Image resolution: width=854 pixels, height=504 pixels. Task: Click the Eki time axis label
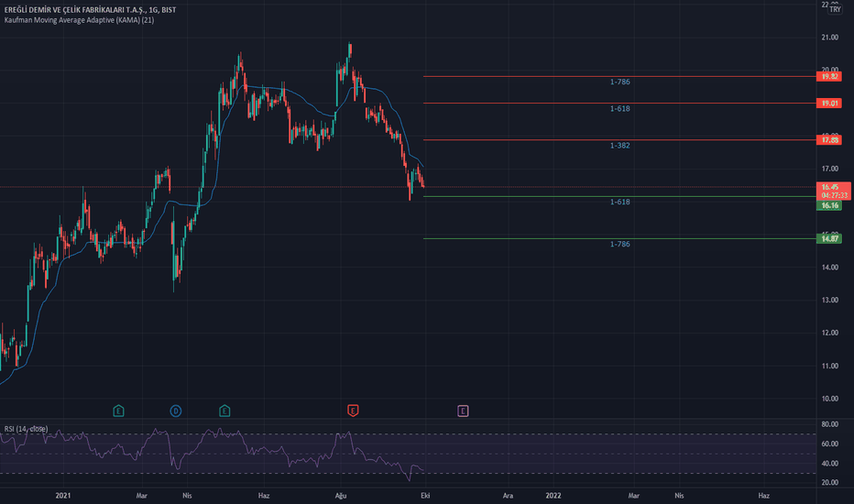click(x=425, y=495)
